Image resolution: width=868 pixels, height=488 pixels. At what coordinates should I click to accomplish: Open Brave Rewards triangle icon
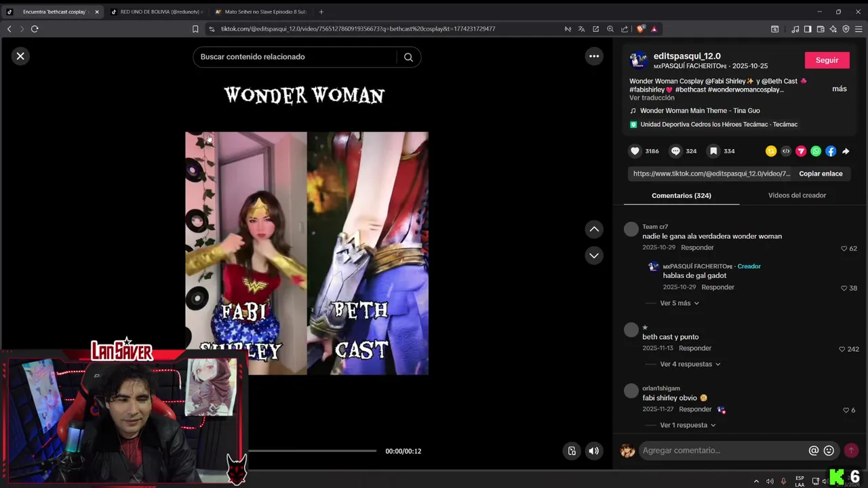pos(654,28)
